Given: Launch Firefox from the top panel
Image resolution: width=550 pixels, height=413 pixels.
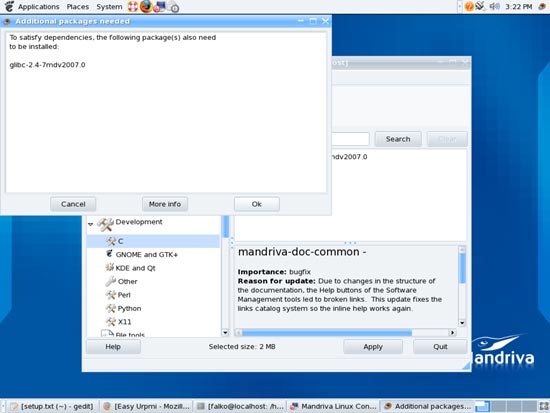Looking at the screenshot, I should (146, 6).
